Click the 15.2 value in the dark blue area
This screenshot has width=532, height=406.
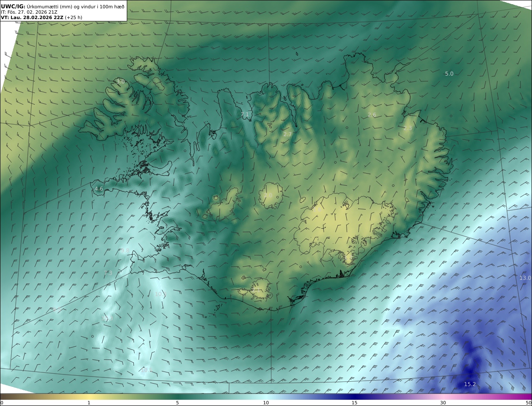470,384
